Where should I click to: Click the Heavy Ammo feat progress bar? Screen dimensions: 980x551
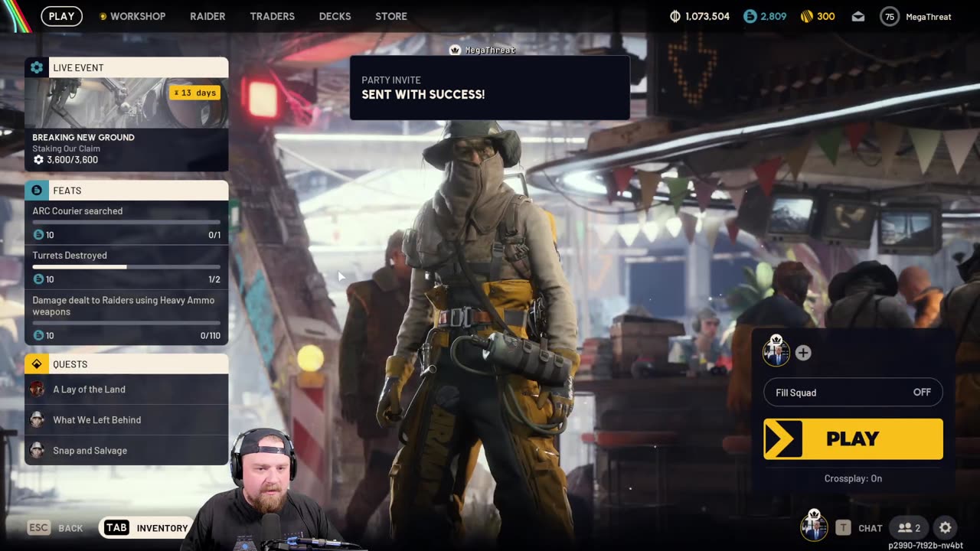126,323
